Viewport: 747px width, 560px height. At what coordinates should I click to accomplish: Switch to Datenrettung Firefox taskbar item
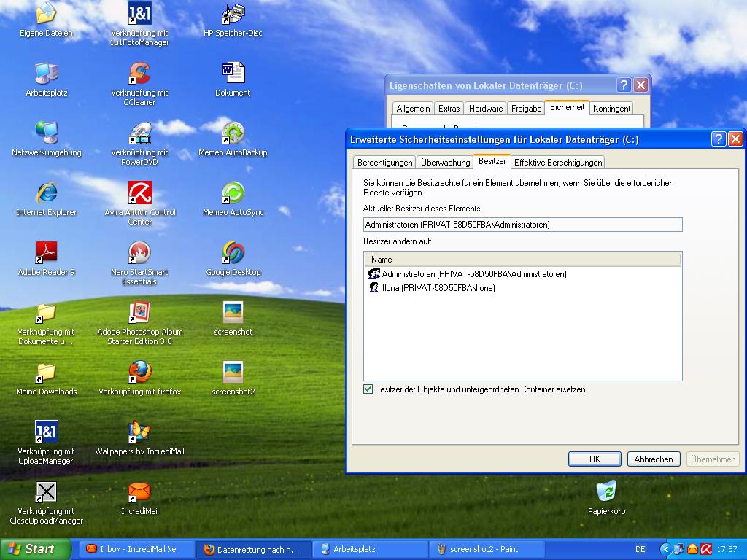pyautogui.click(x=255, y=549)
